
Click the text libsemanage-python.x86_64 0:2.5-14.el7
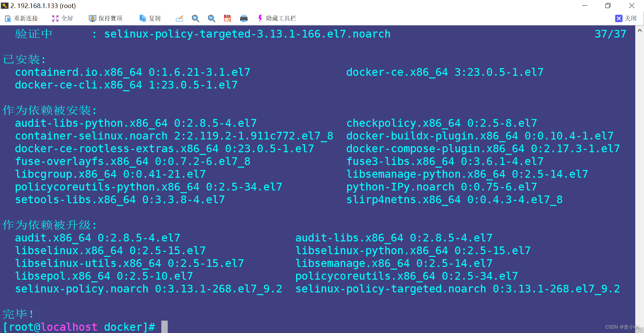[467, 174]
